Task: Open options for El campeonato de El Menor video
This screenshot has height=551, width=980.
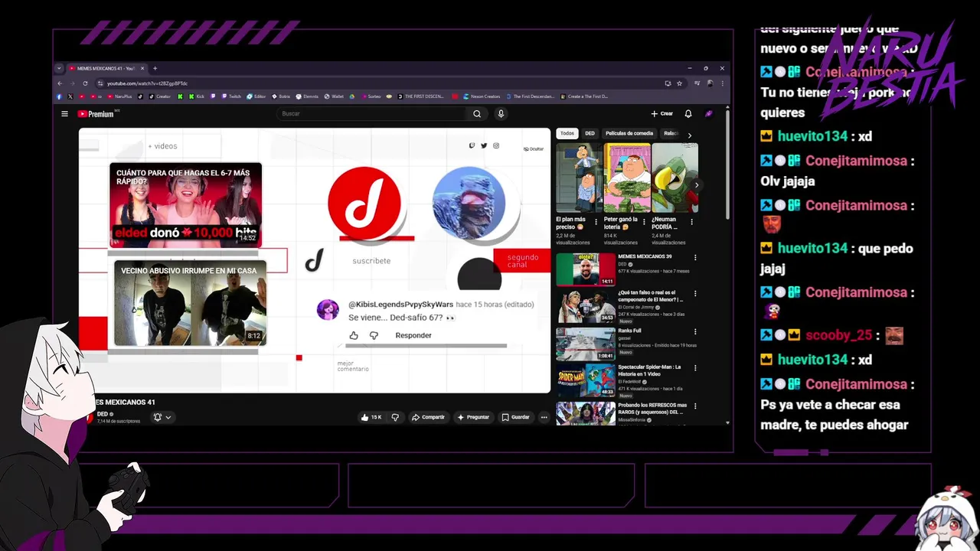Action: [x=695, y=295]
